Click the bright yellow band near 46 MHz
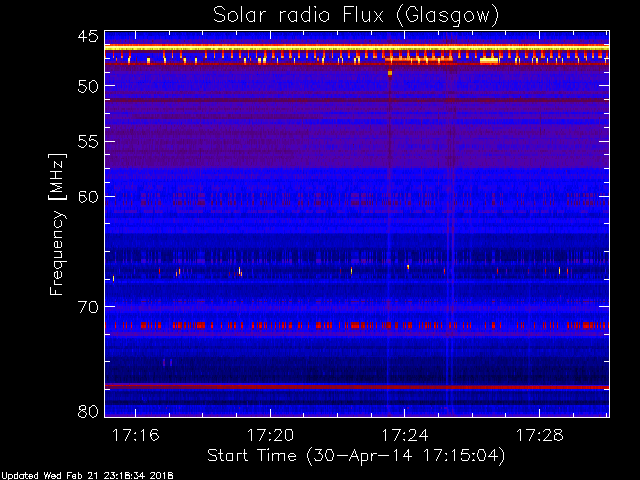 (357, 48)
